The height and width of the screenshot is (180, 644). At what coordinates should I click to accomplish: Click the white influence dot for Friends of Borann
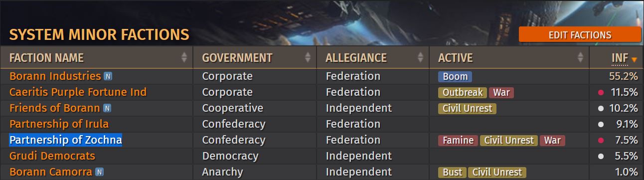[601, 109]
